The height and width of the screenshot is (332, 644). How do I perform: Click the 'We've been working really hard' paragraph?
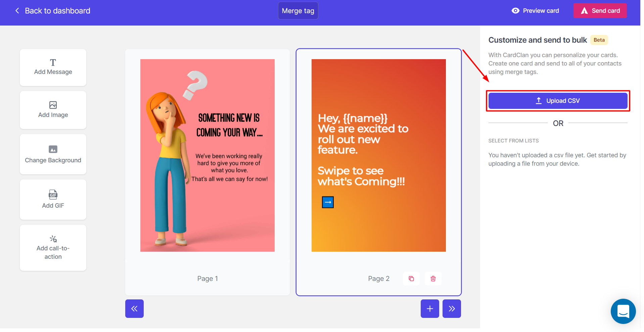pyautogui.click(x=229, y=163)
